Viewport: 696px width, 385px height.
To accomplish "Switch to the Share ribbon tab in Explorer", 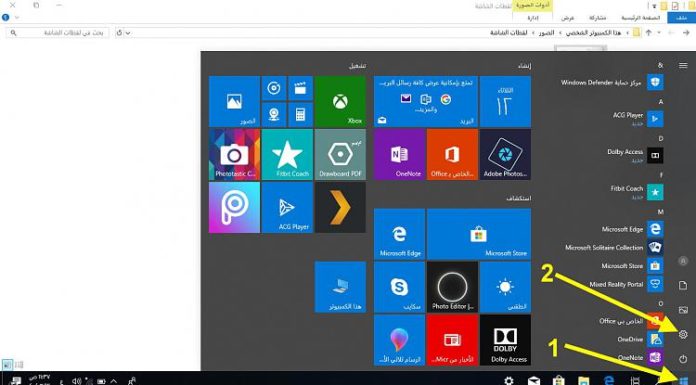I will pos(597,18).
